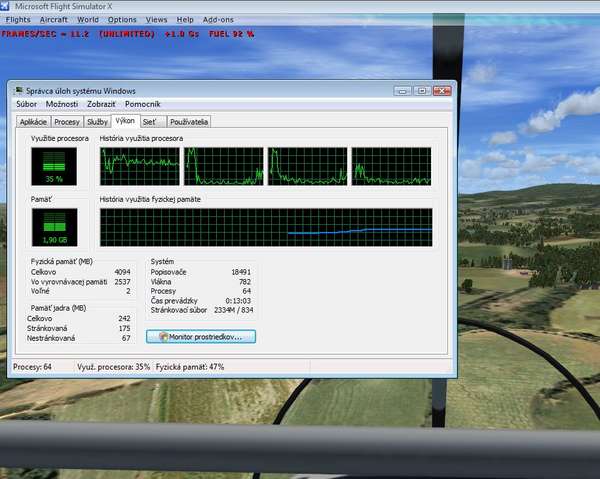Open the Add-ons menu in Flight Simulator
This screenshot has height=479, width=600.
click(218, 20)
